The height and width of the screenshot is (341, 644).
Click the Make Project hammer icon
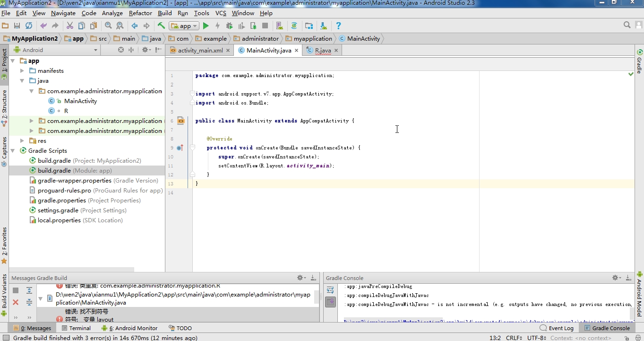pyautogui.click(x=161, y=26)
